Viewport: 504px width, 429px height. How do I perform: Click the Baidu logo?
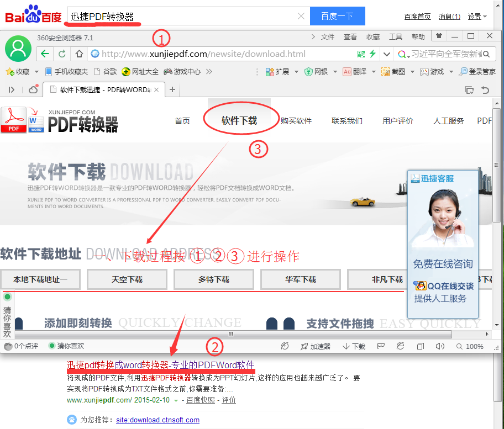tap(33, 14)
